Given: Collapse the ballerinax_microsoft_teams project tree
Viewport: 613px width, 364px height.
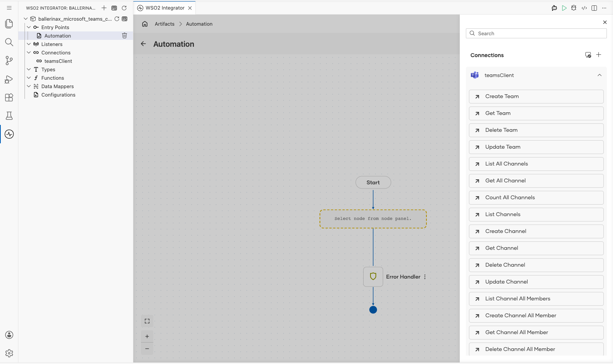Looking at the screenshot, I should pyautogui.click(x=26, y=19).
